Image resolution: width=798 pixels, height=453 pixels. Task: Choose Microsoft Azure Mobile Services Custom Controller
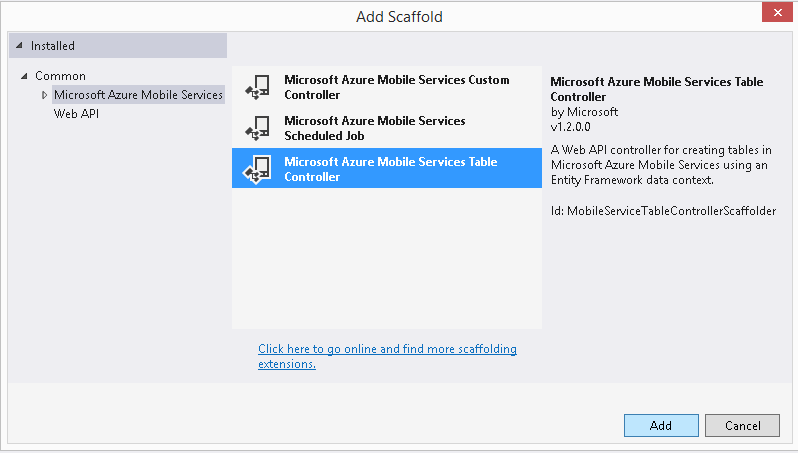click(x=387, y=87)
